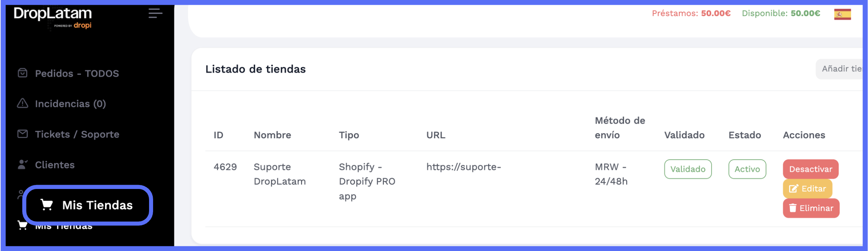Click the Spanish flag language icon
The image size is (868, 251).
coord(842,14)
